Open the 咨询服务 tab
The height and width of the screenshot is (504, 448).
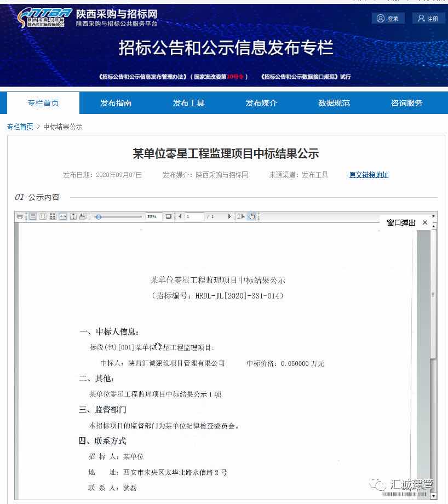406,103
